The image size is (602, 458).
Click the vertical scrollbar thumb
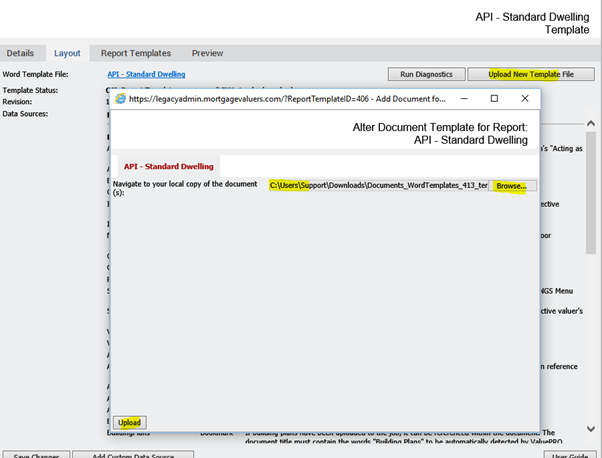[x=591, y=193]
